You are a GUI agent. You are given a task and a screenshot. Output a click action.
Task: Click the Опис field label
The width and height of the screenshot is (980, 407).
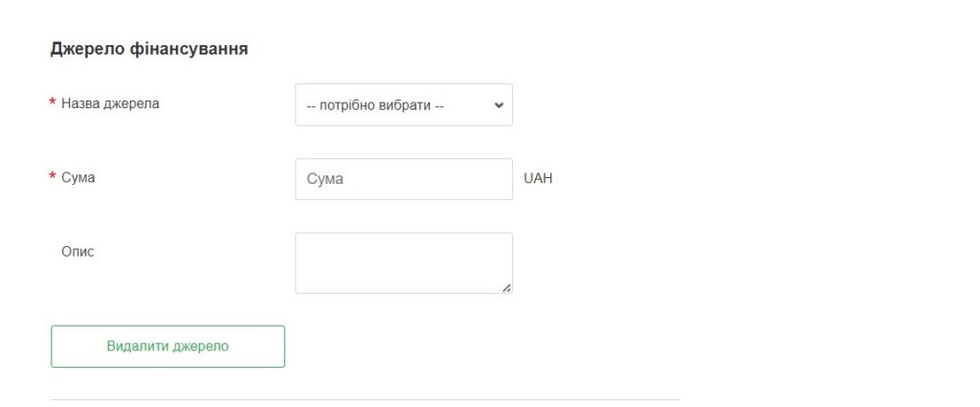[x=78, y=252]
